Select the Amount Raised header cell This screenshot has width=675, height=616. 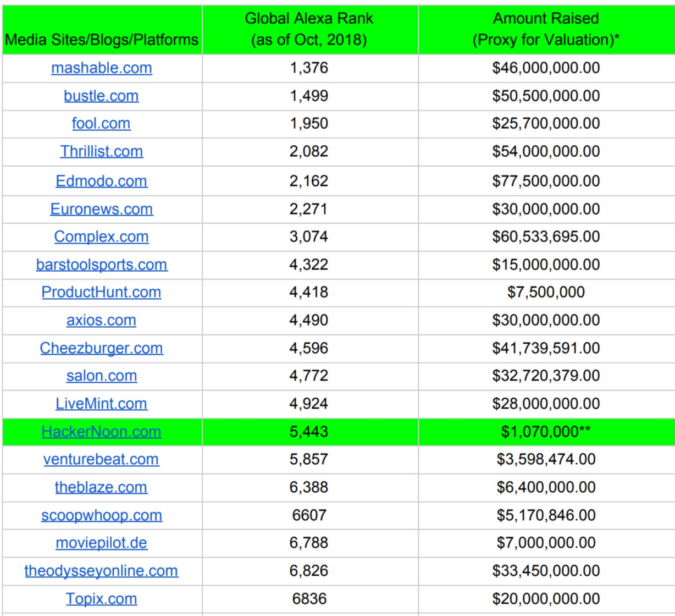click(x=546, y=30)
